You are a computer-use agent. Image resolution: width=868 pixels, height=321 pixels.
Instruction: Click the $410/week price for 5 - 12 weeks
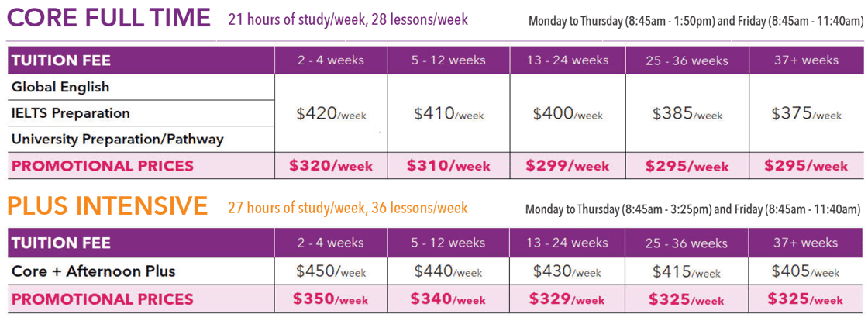click(449, 114)
